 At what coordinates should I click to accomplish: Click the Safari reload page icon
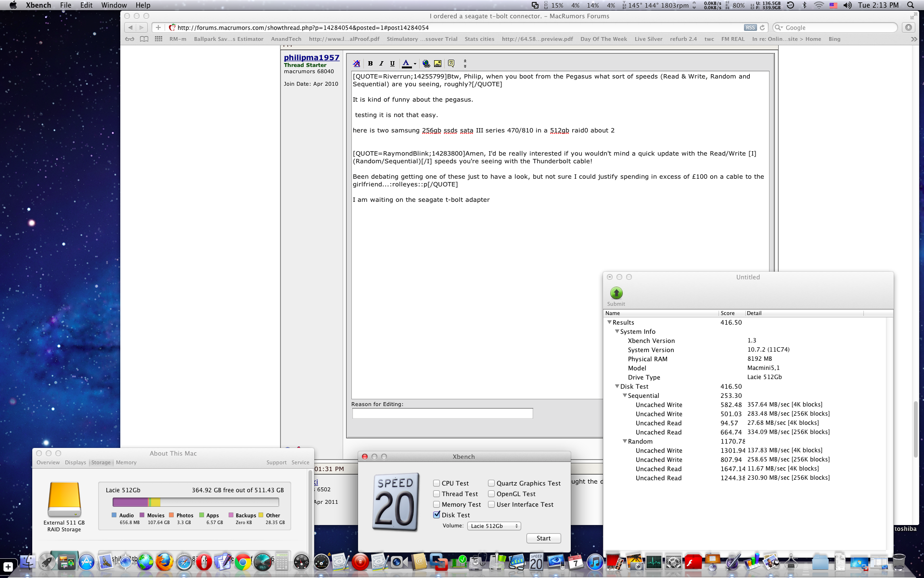click(762, 27)
